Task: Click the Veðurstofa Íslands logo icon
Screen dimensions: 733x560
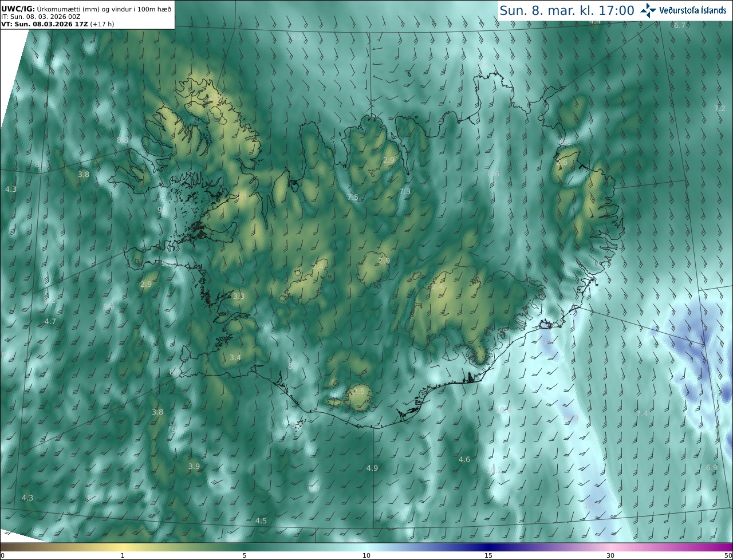Action: coord(648,10)
